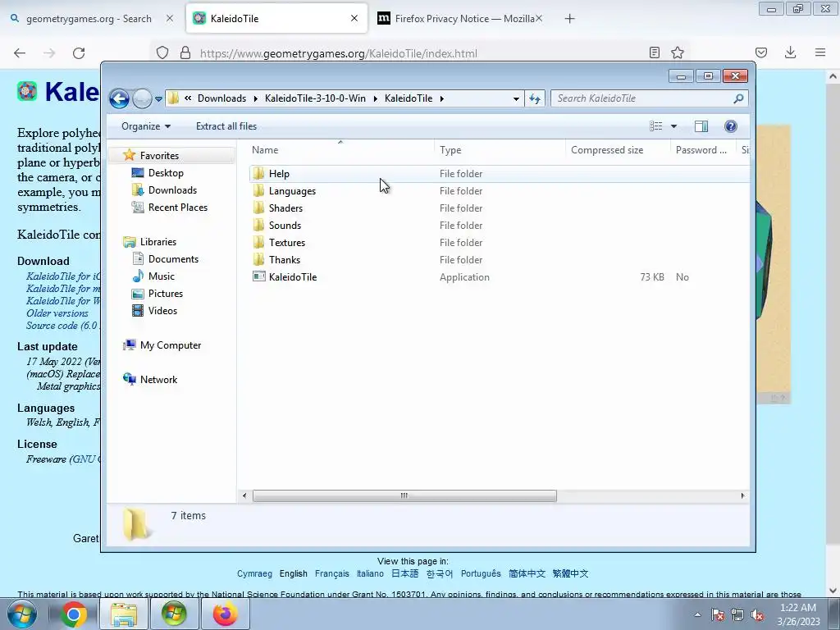Click the magnifier icon in the Explorer search box
Screen dimensions: 840x630
click(x=739, y=98)
